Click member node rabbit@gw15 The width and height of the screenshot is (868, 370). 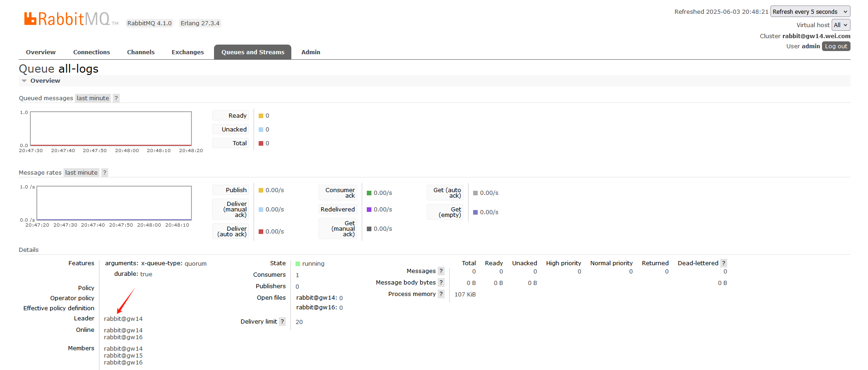click(x=123, y=355)
